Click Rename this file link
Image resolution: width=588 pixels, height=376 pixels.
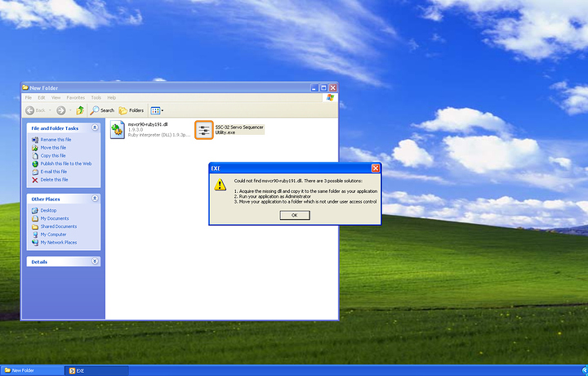[x=56, y=140]
